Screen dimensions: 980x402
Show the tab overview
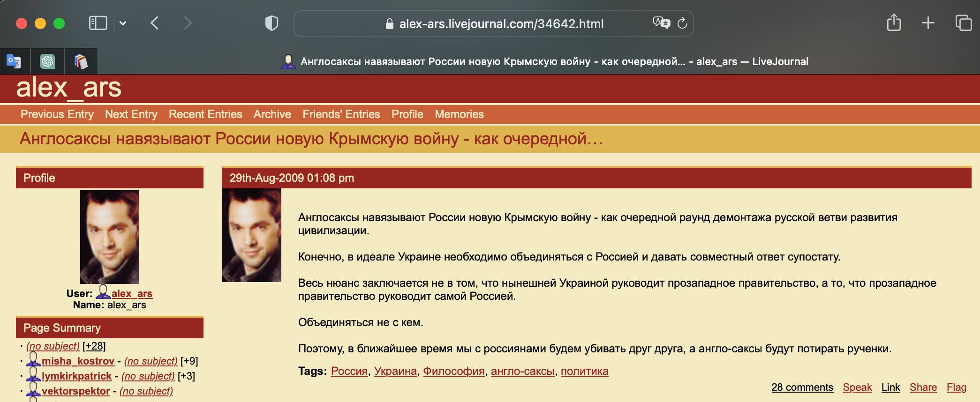point(963,23)
